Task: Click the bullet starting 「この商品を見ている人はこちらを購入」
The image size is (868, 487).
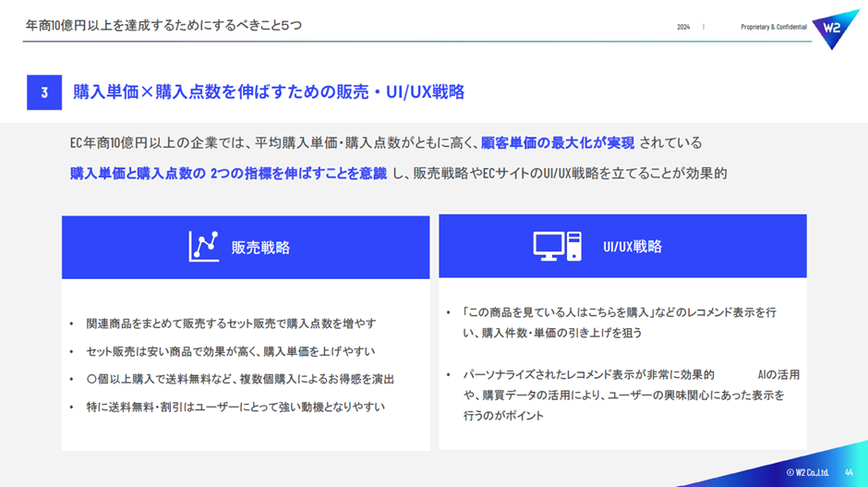Action: click(x=620, y=323)
